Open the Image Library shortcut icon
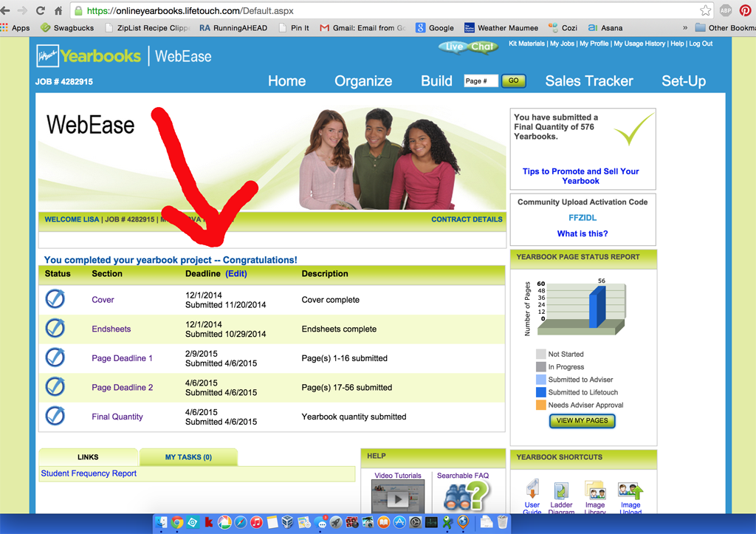This screenshot has width=756, height=534. click(595, 490)
